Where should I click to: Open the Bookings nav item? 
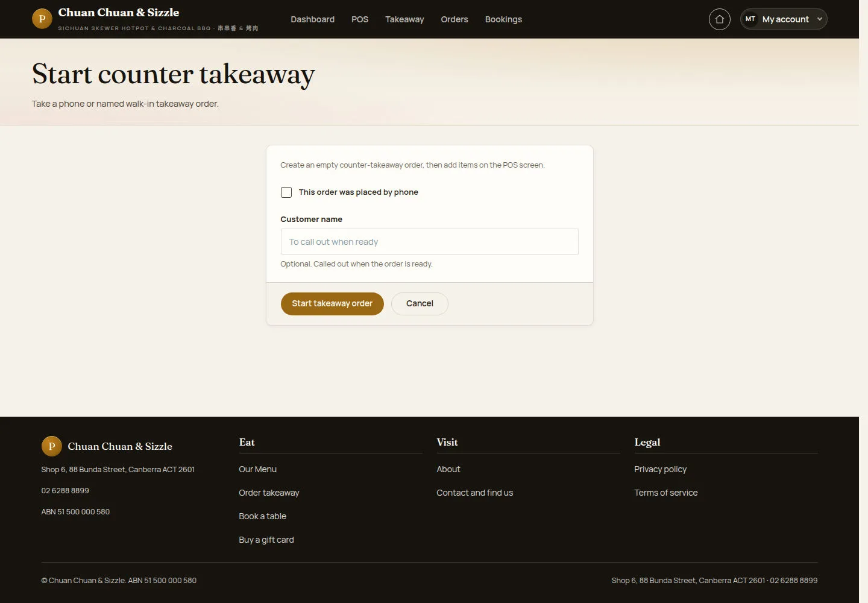pos(503,19)
